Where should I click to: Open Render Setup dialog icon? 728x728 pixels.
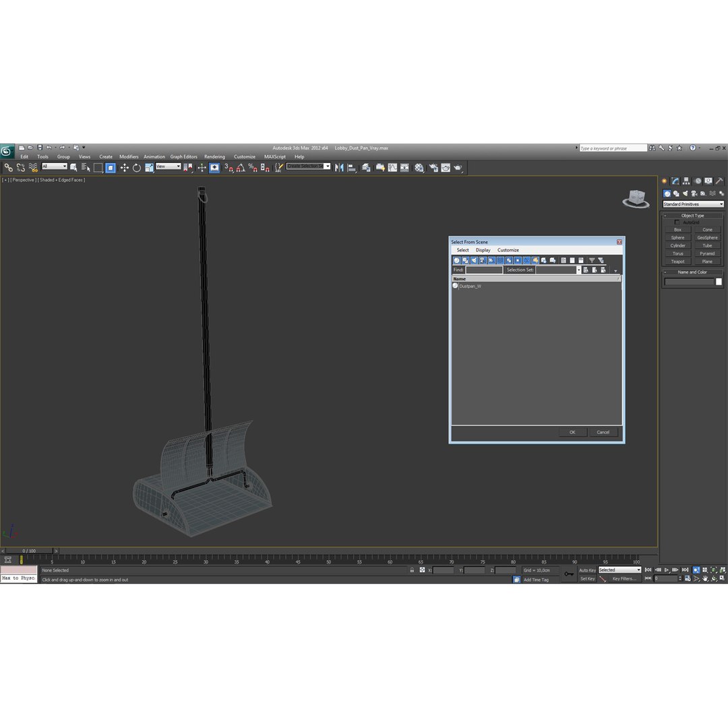tap(433, 168)
